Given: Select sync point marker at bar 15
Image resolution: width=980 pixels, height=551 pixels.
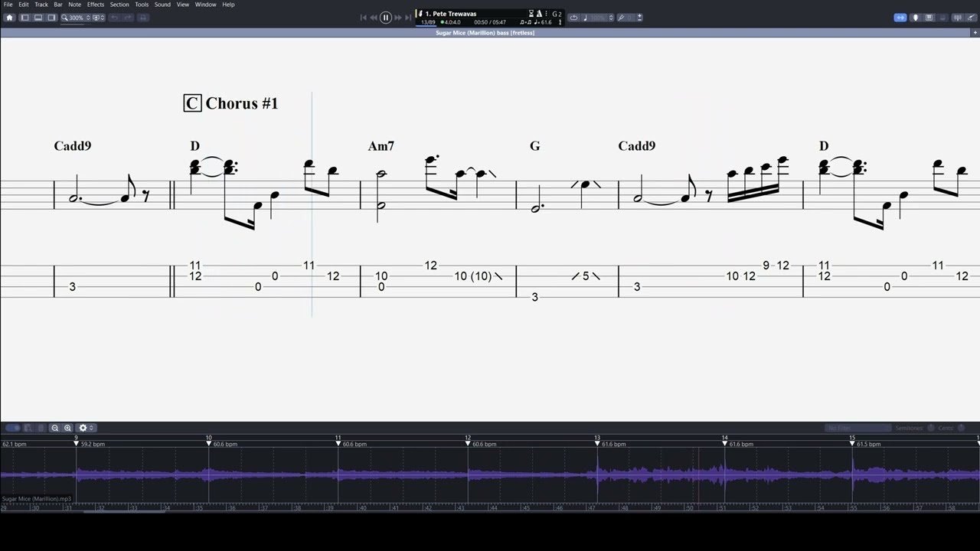Looking at the screenshot, I should point(852,442).
